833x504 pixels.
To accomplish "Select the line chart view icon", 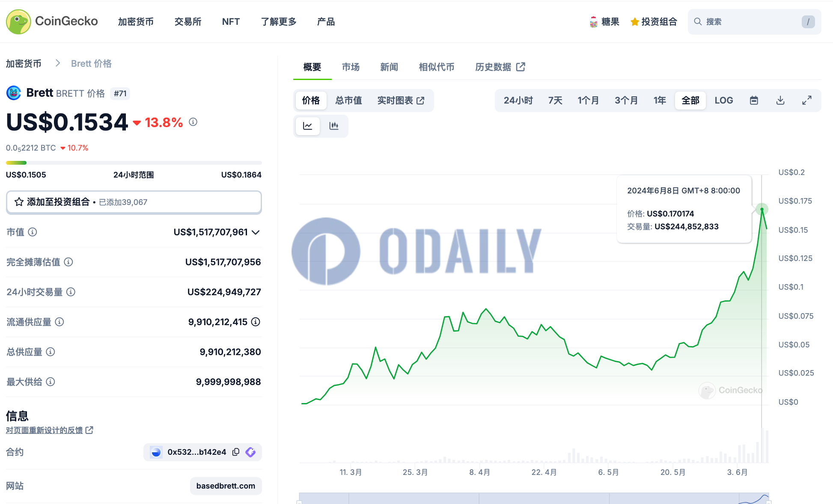I will click(x=308, y=126).
